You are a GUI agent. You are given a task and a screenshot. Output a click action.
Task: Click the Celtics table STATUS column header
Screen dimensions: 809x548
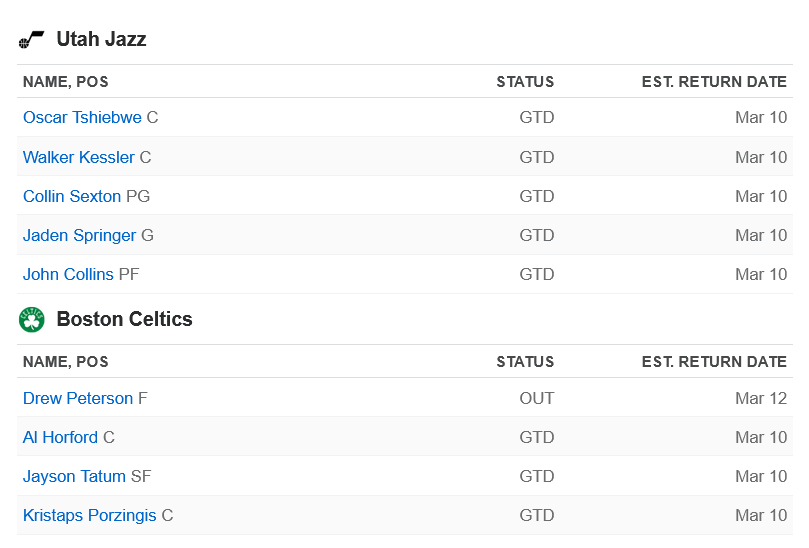click(525, 362)
